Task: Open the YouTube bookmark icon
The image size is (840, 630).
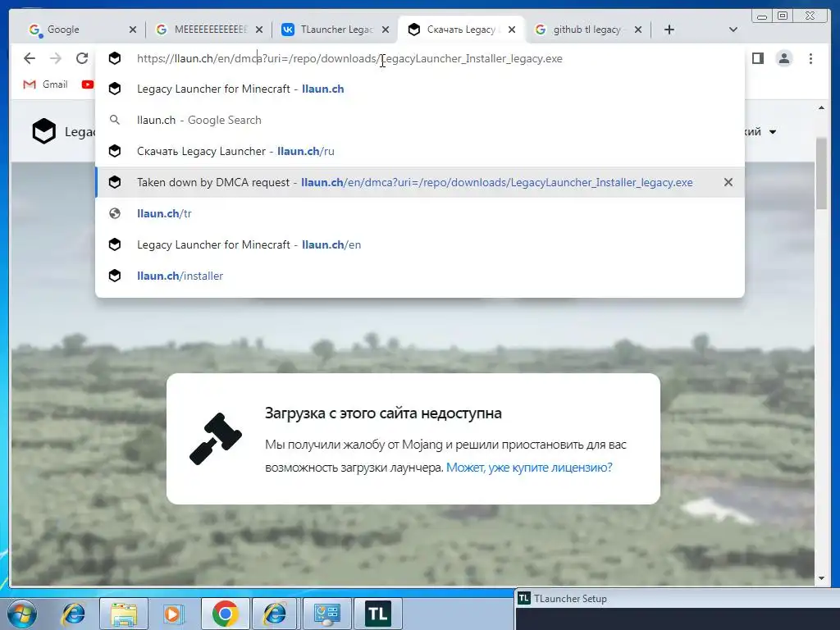Action: coord(87,84)
